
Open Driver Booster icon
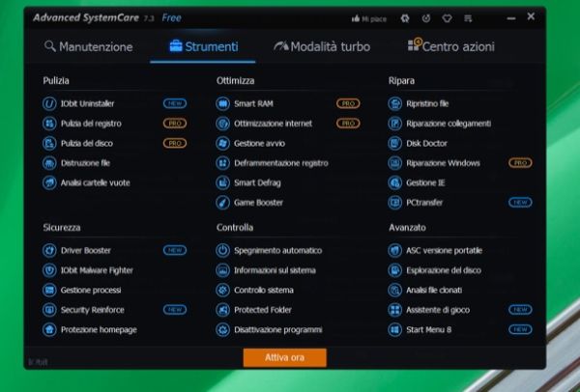[49, 250]
